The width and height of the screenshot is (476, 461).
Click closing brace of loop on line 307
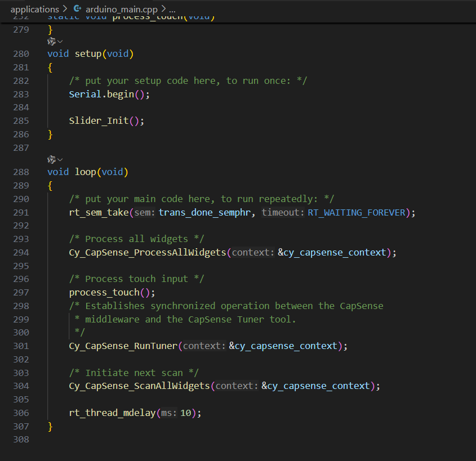coord(50,427)
